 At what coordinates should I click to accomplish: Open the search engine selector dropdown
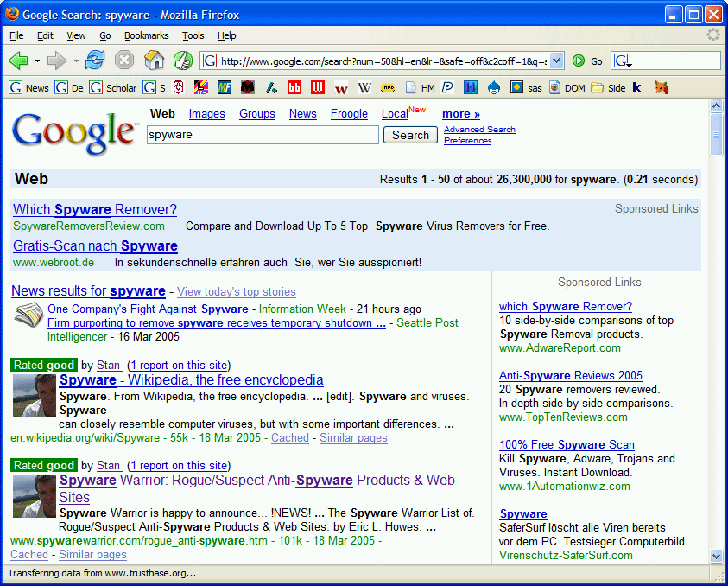(x=622, y=61)
